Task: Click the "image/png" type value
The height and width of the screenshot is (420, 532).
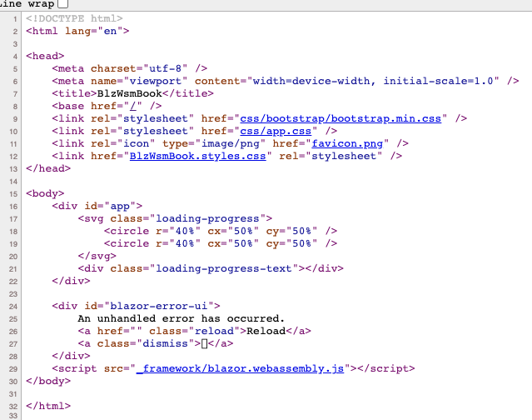Action: pyautogui.click(x=230, y=143)
